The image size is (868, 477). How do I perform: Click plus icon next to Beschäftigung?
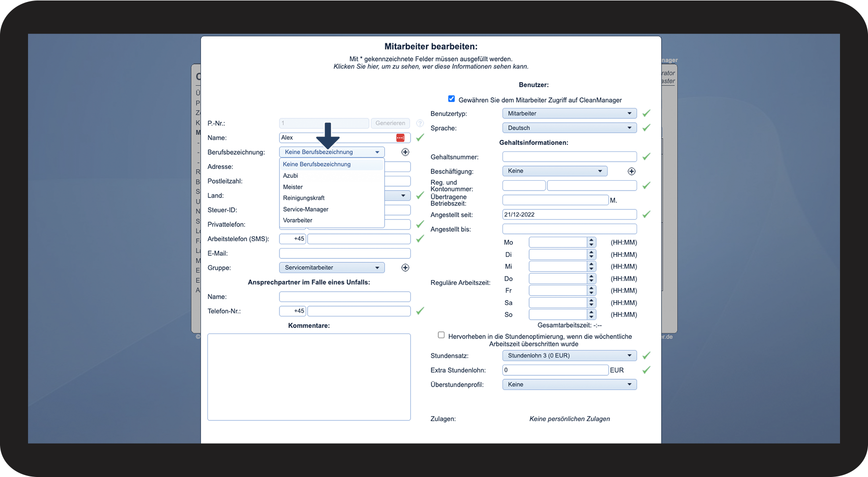pyautogui.click(x=632, y=171)
